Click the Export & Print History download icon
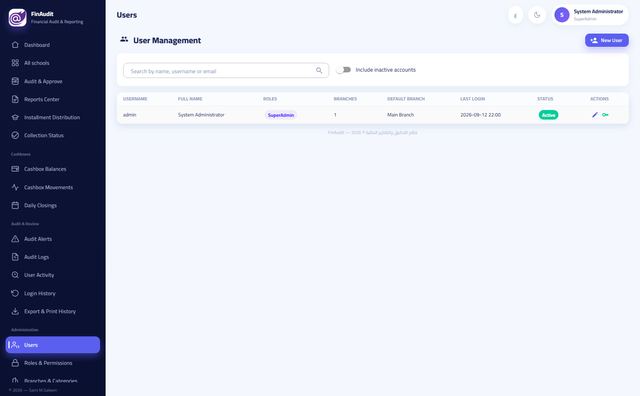This screenshot has width=640, height=396. click(x=15, y=311)
